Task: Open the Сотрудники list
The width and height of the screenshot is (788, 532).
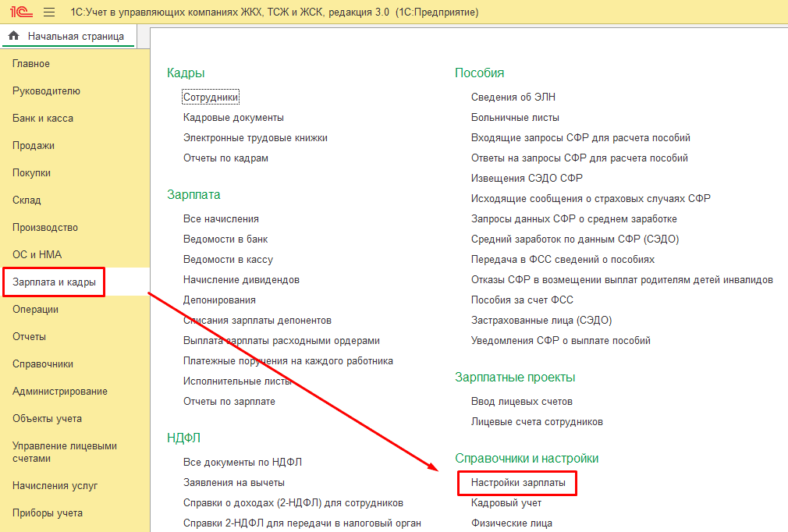Action: [211, 98]
